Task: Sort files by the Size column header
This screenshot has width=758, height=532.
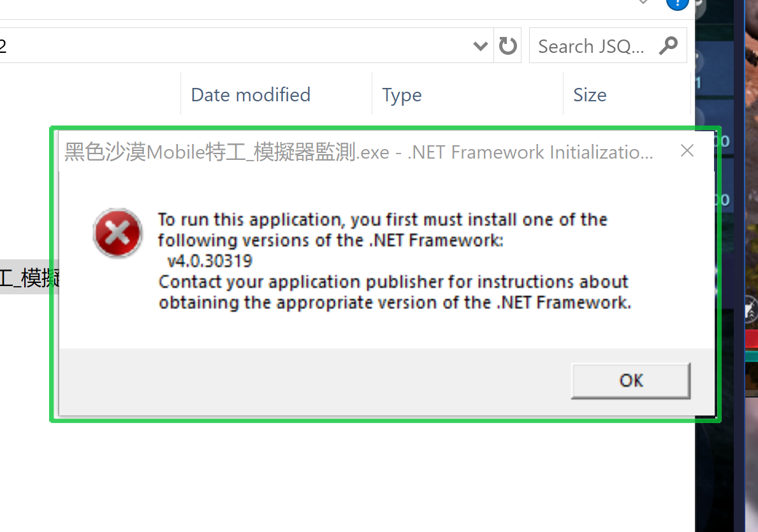Action: (x=589, y=94)
